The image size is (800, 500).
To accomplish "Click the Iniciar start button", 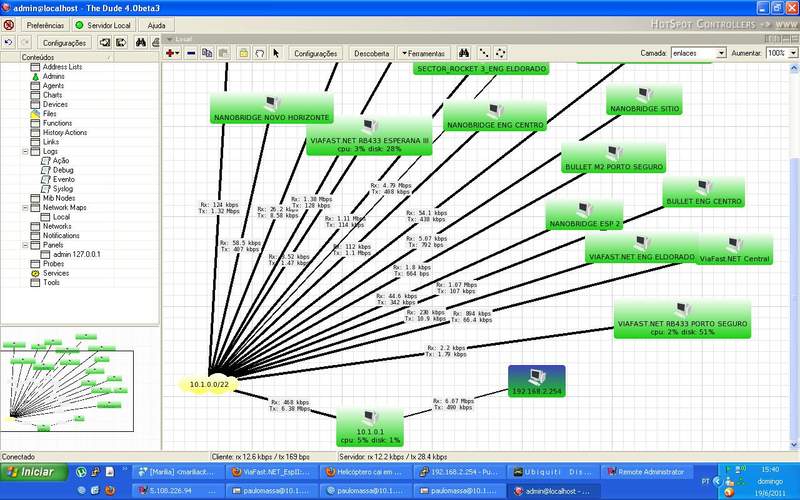I will click(34, 472).
